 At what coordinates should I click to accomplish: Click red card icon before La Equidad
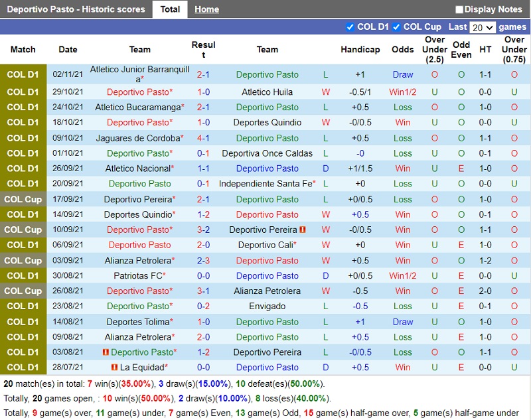click(x=114, y=368)
